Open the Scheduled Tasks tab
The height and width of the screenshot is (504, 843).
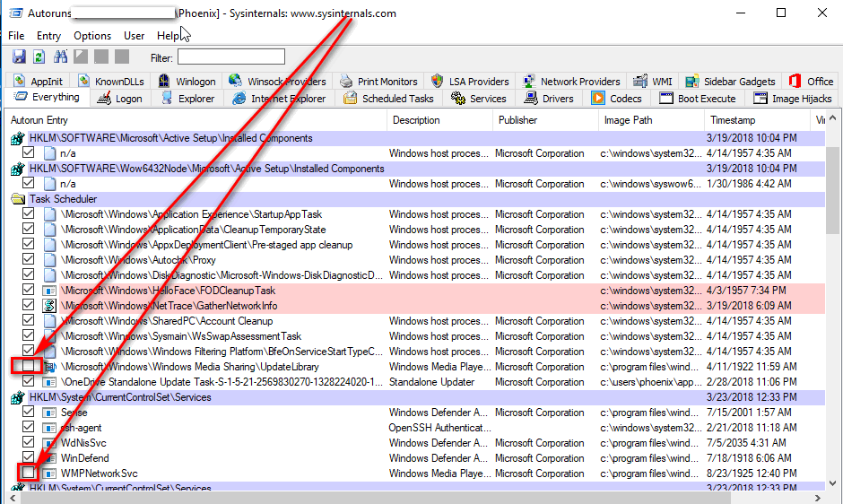pyautogui.click(x=389, y=99)
